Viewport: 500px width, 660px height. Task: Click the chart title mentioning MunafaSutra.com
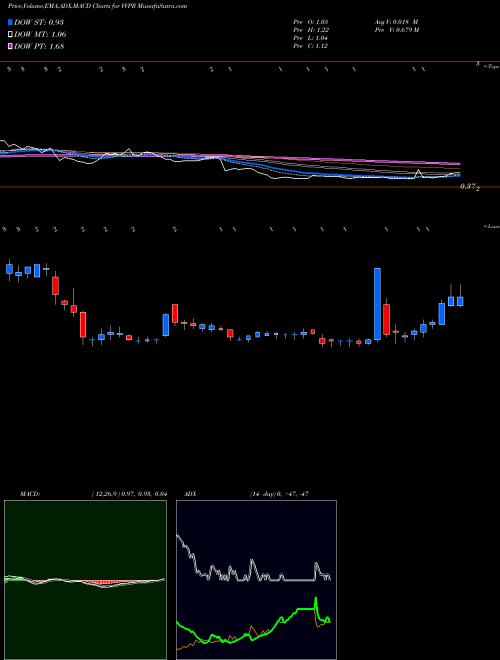click(x=98, y=6)
